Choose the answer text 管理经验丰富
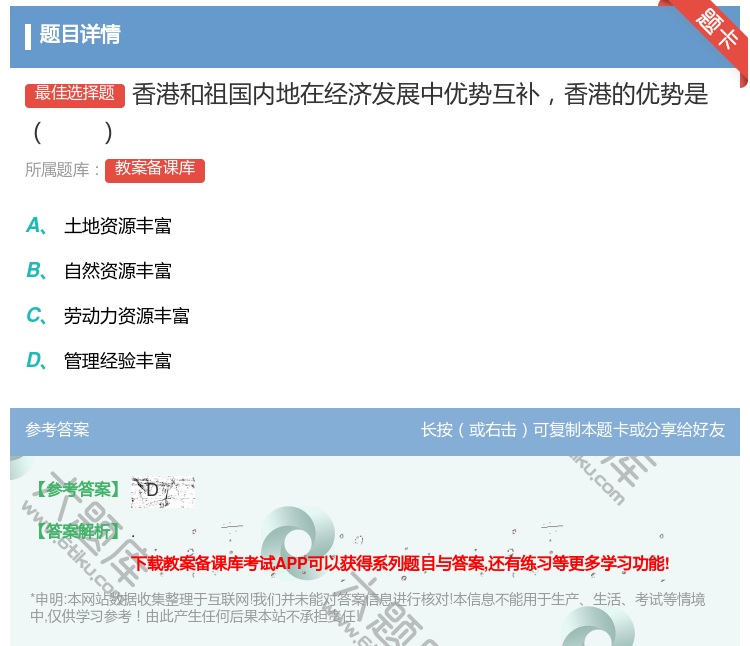The width and height of the screenshot is (750, 646). [118, 361]
